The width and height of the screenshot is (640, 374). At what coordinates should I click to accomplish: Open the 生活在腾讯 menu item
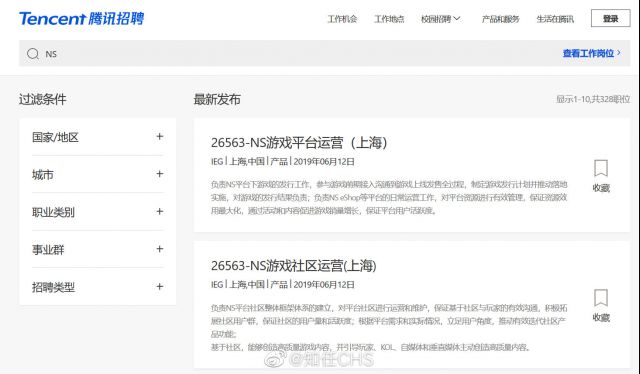pos(555,19)
